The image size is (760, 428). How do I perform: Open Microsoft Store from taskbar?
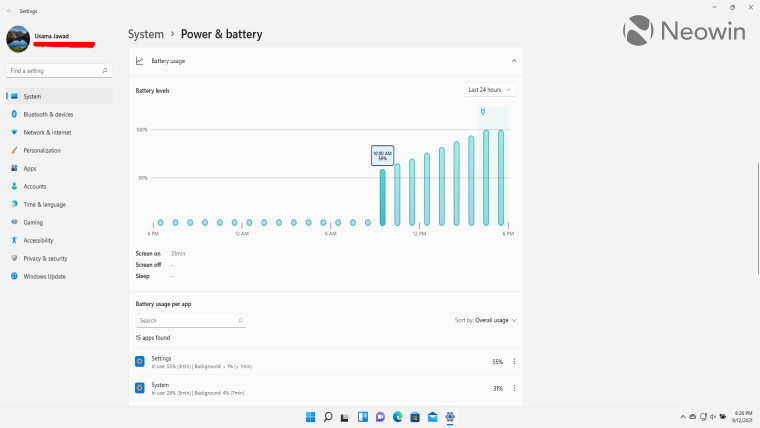(x=415, y=417)
